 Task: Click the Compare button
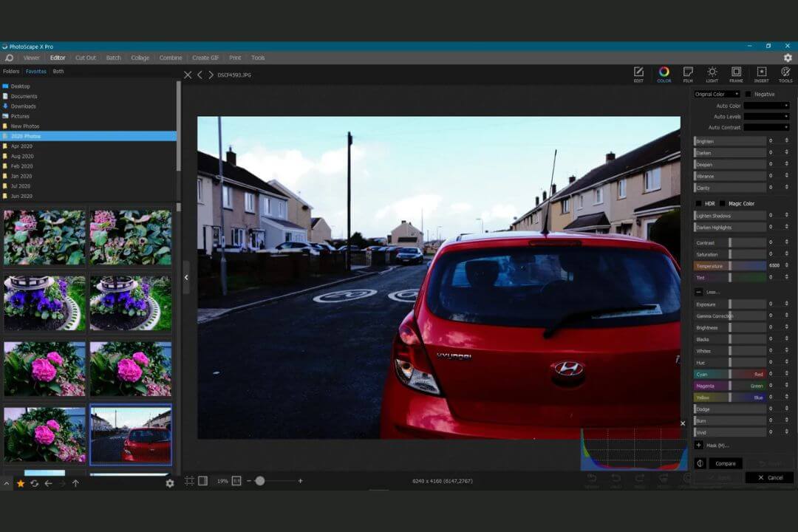[726, 463]
